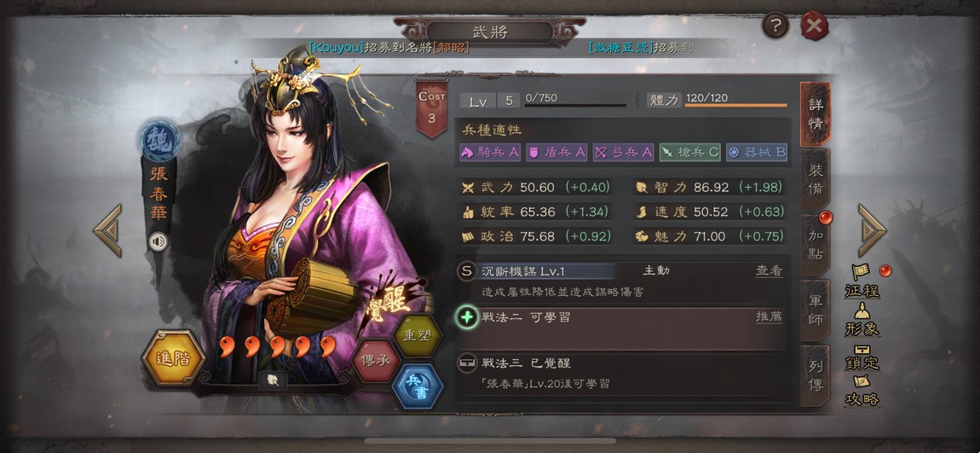Open the 兵書 blue hexagon icon

point(417,387)
